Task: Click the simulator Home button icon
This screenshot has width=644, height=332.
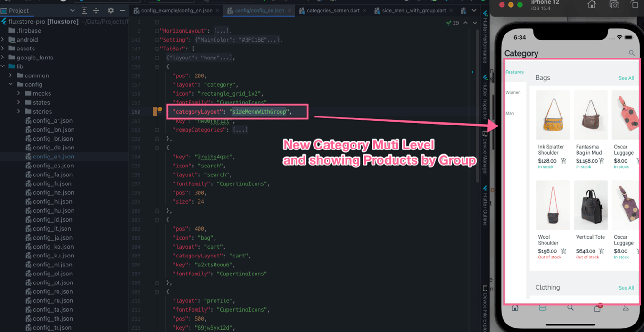Action: pos(592,5)
